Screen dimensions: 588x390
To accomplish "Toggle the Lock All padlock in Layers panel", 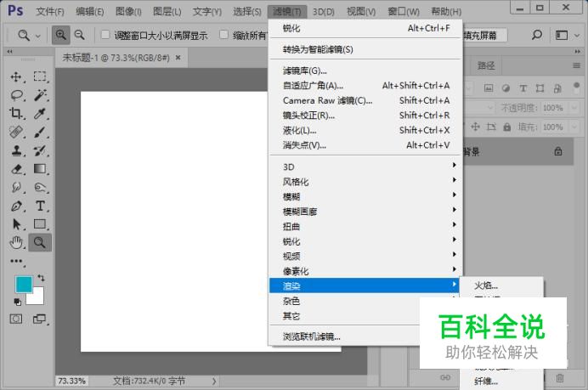I will (507, 127).
